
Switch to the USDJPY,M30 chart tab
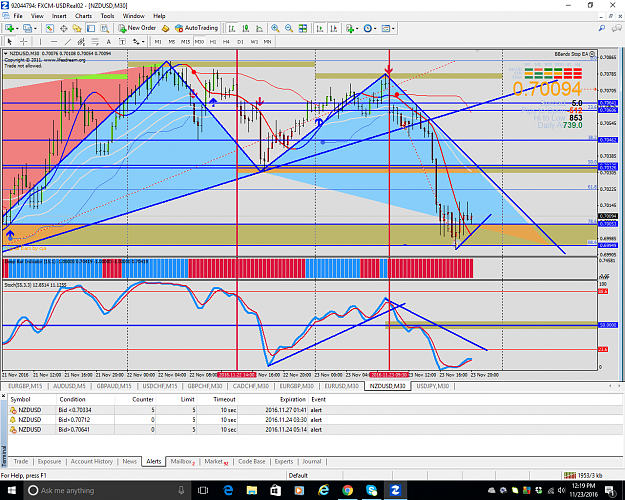tap(432, 386)
